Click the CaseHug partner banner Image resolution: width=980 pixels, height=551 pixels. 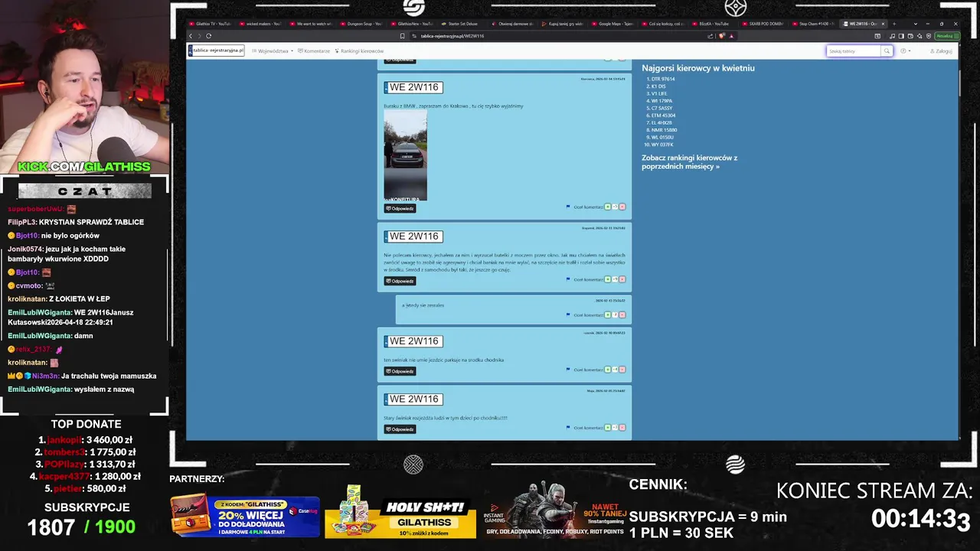click(245, 514)
